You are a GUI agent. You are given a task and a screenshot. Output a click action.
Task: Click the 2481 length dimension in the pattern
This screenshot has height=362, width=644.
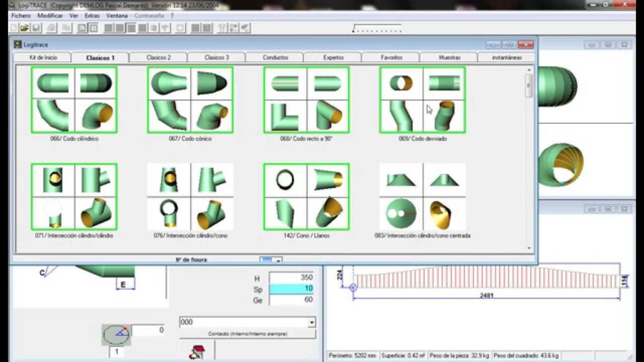pyautogui.click(x=487, y=295)
